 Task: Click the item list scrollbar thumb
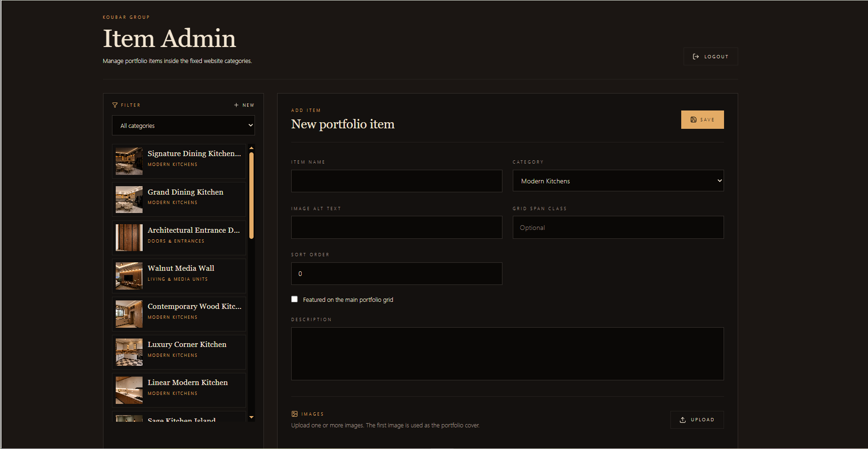tap(251, 196)
